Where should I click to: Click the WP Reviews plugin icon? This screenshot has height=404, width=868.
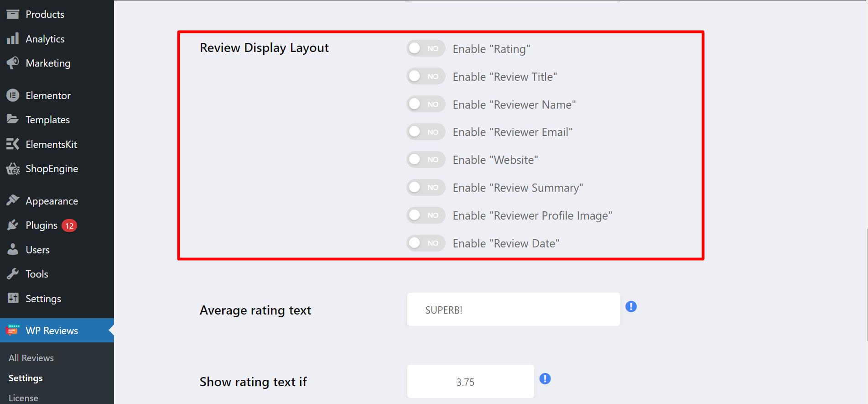[13, 330]
